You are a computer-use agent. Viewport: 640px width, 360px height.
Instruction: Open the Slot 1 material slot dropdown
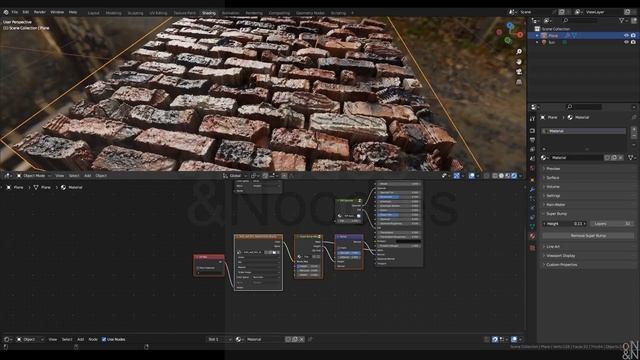coord(219,339)
